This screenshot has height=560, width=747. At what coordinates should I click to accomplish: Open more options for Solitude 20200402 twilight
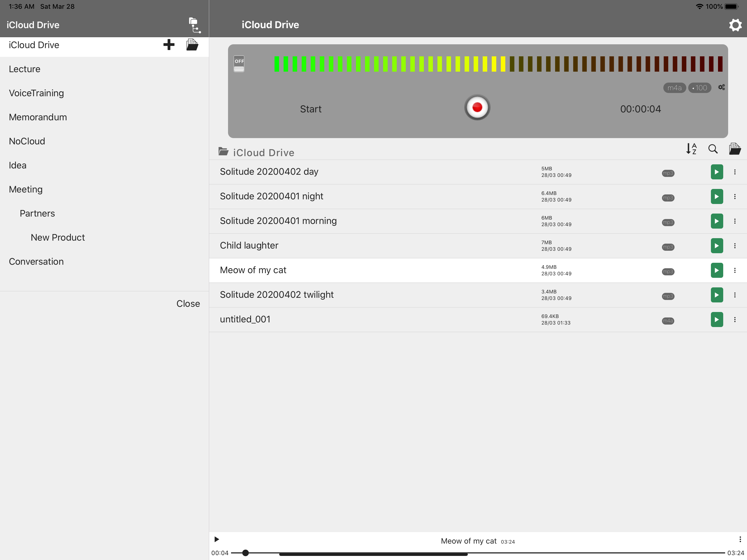734,295
